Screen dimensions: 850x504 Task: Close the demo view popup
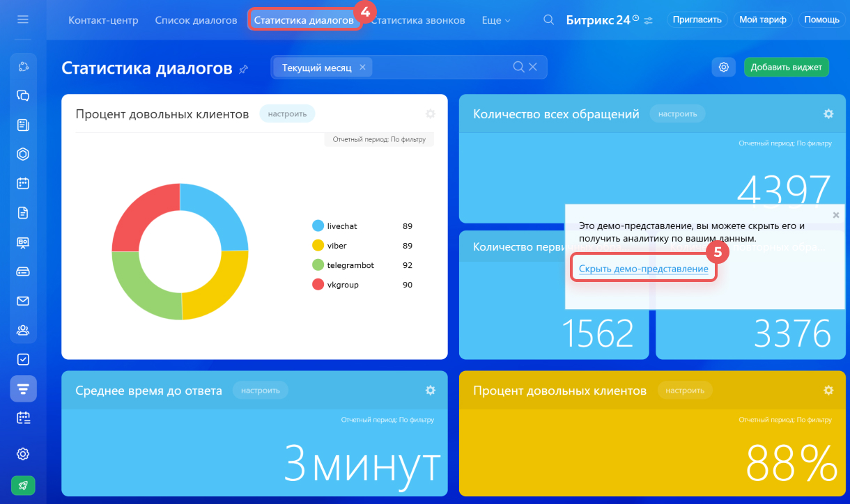click(x=836, y=215)
